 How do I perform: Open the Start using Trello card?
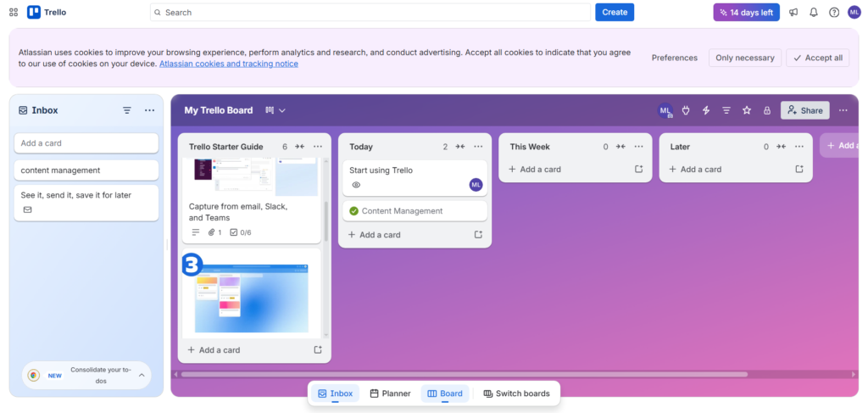coord(415,178)
